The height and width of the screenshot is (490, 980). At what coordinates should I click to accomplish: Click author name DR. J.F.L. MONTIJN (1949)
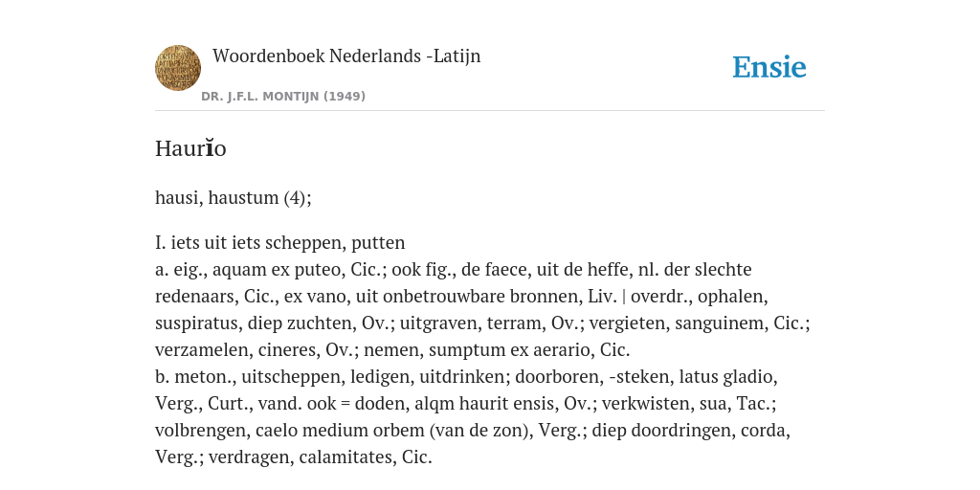[x=283, y=97]
